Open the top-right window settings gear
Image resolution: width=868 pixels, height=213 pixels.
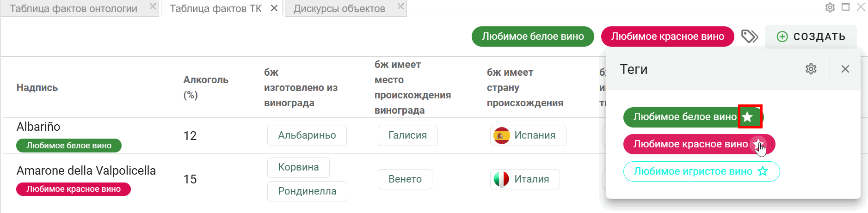tap(830, 7)
